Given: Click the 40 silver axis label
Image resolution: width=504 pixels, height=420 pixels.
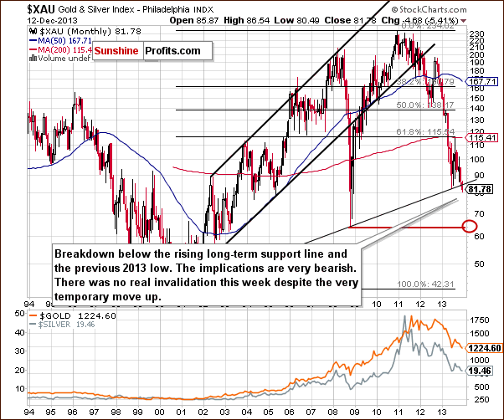Looking at the screenshot, I should 20,332.
